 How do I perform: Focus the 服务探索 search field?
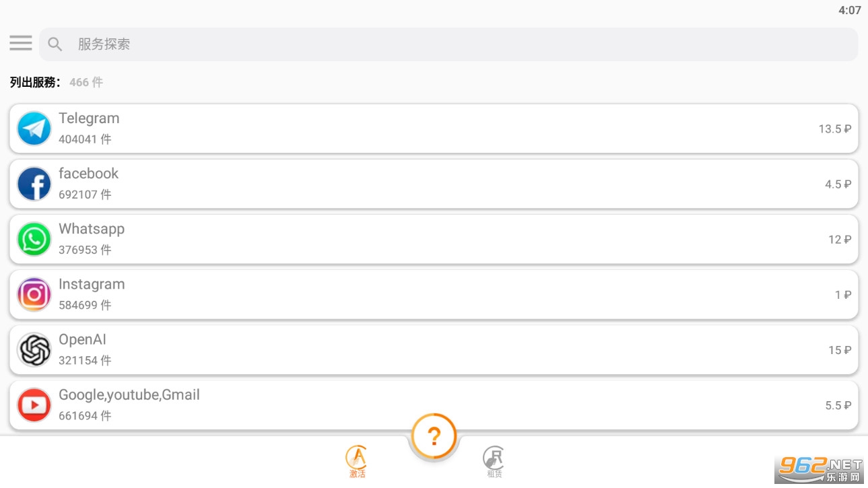tap(458, 44)
